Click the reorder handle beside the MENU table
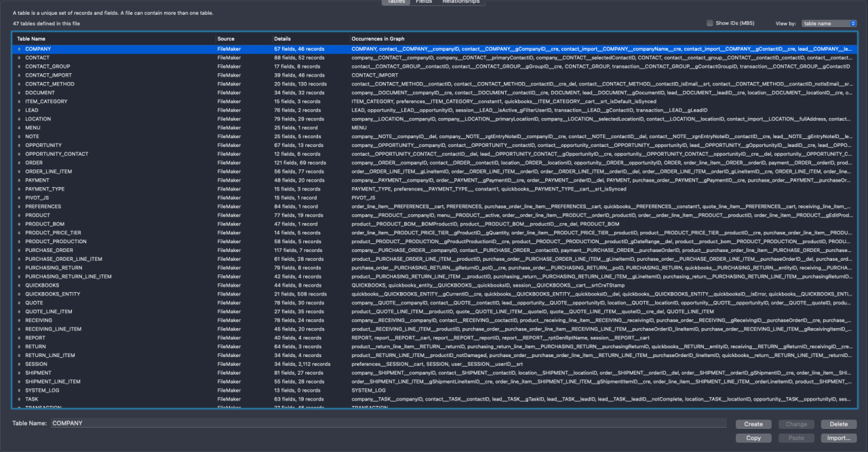Image resolution: width=868 pixels, height=452 pixels. (x=19, y=128)
